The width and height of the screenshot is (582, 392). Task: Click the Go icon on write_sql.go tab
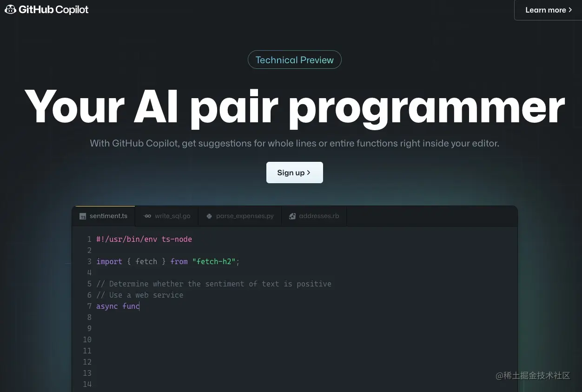(x=147, y=216)
